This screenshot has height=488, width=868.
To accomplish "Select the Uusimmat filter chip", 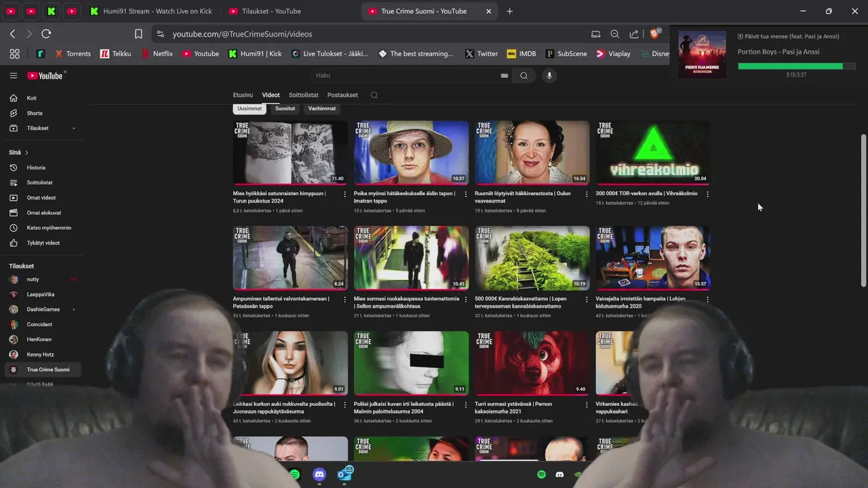I will (250, 108).
